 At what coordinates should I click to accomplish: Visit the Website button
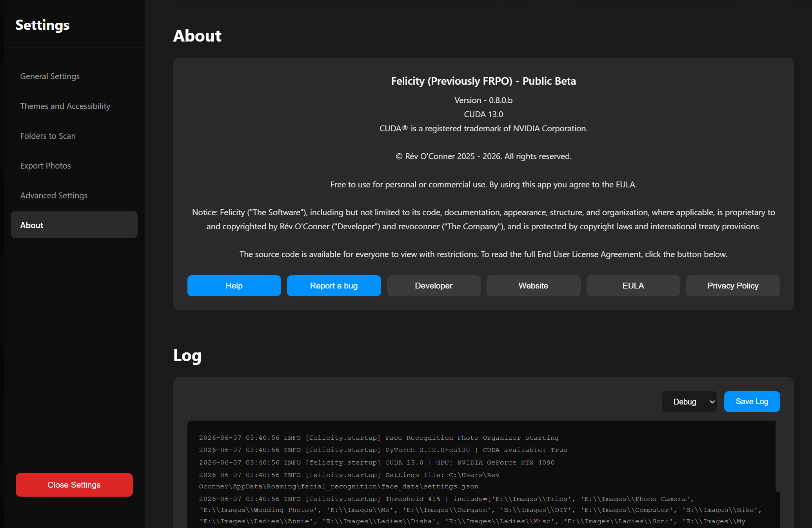click(x=534, y=286)
